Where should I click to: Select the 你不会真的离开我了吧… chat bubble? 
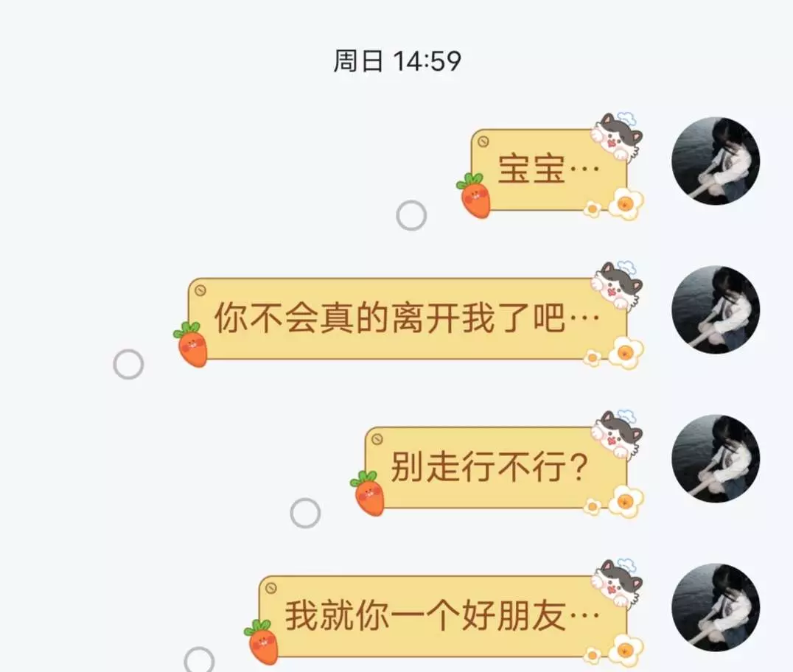408,318
